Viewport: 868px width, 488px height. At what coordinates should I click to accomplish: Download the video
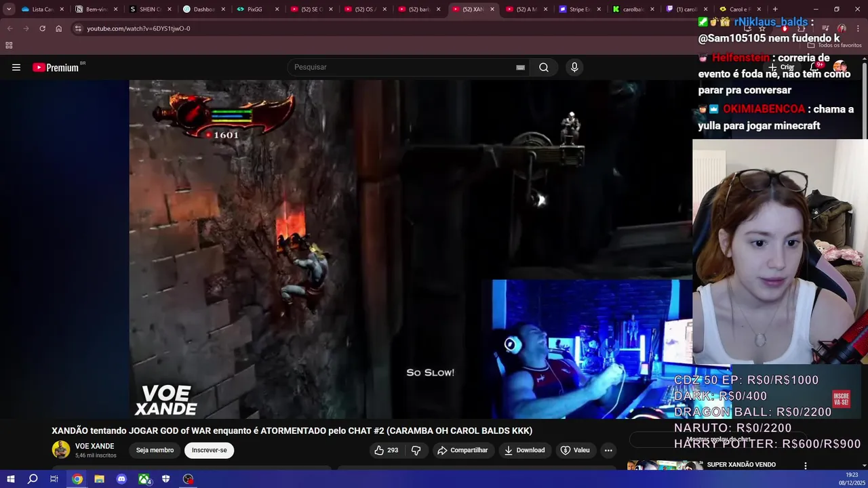(524, 450)
